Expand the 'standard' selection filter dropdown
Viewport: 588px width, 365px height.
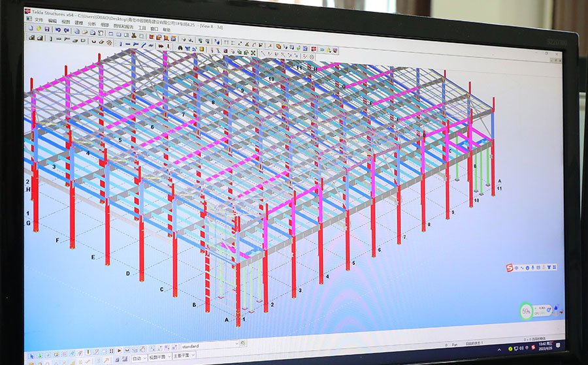(x=236, y=345)
